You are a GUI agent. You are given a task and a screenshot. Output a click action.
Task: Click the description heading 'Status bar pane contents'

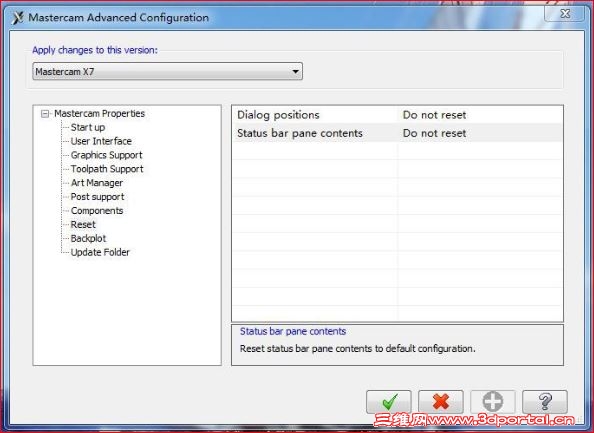[293, 331]
